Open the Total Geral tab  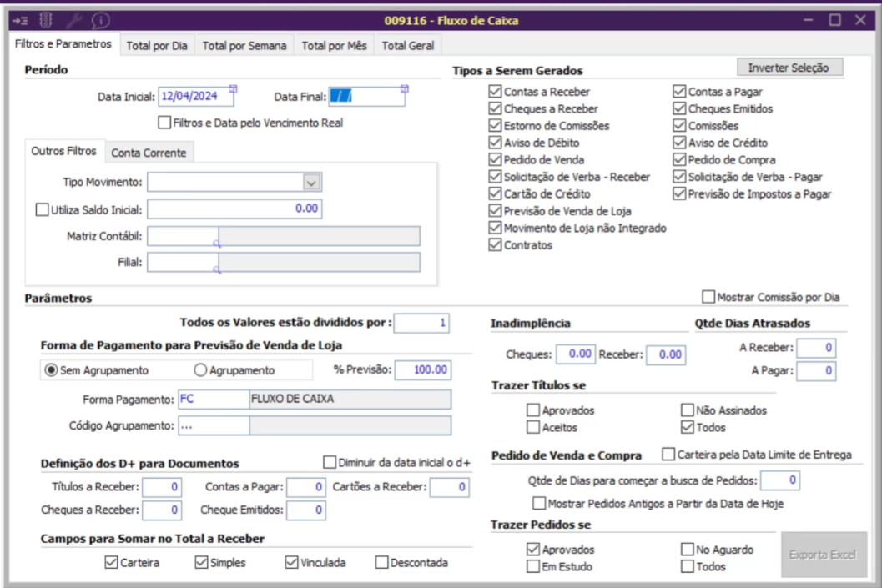pos(408,46)
